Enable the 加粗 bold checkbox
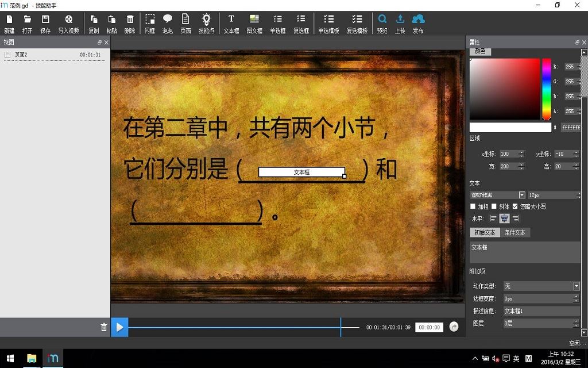Viewport: 588px width, 368px height. (x=473, y=206)
